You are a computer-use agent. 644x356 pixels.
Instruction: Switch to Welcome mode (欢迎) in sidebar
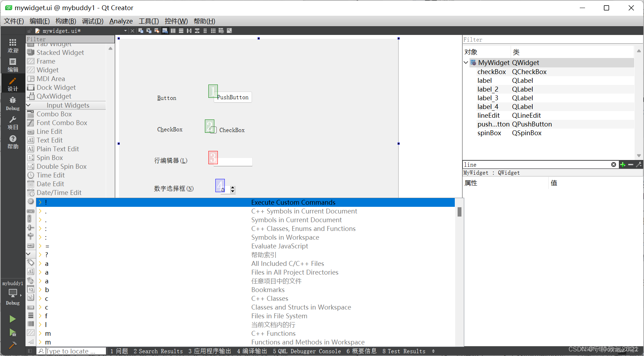click(13, 46)
